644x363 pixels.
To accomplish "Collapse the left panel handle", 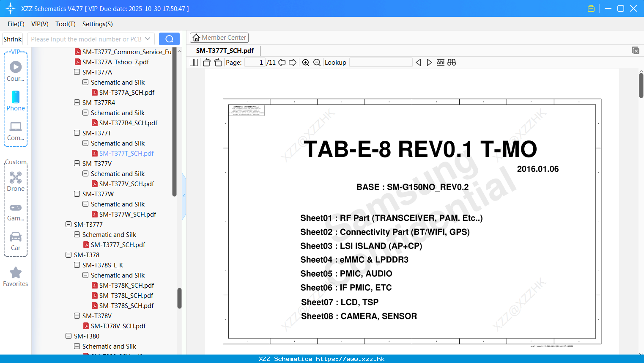I will point(184,196).
